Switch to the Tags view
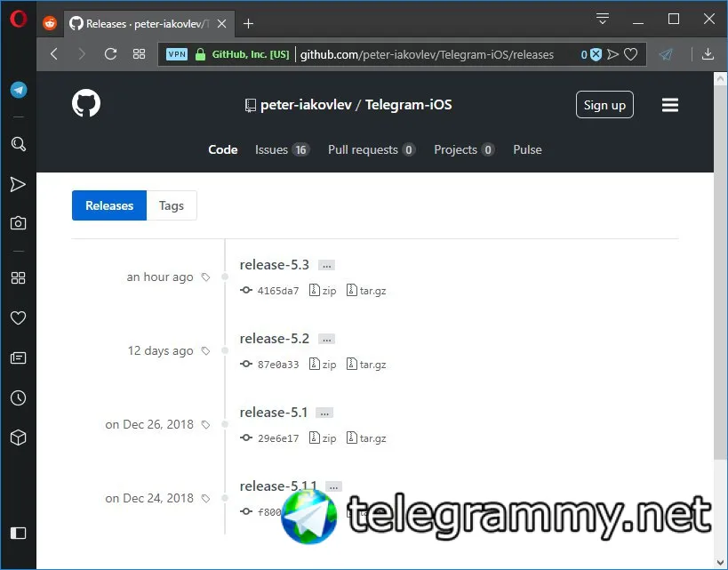This screenshot has width=728, height=570. [172, 205]
